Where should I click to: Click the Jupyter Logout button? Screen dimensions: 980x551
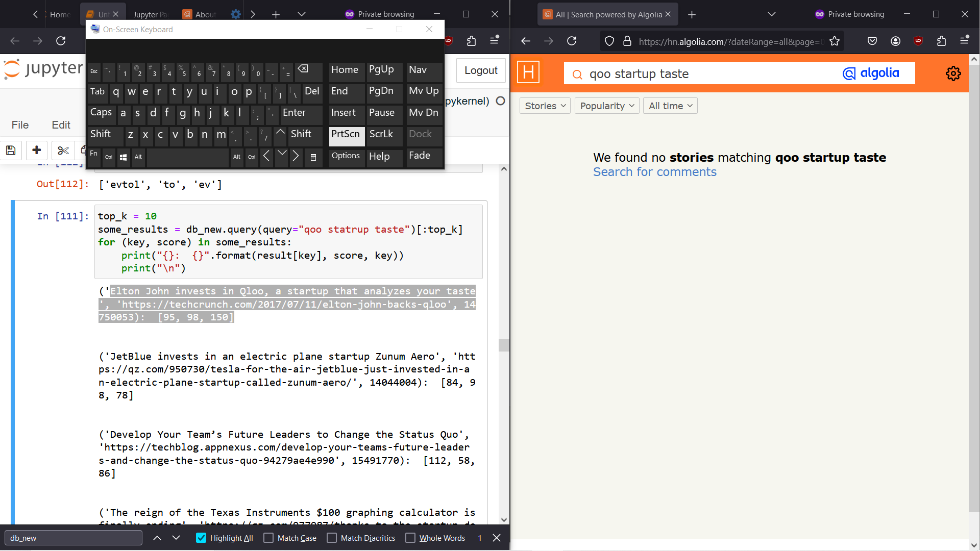(x=480, y=70)
